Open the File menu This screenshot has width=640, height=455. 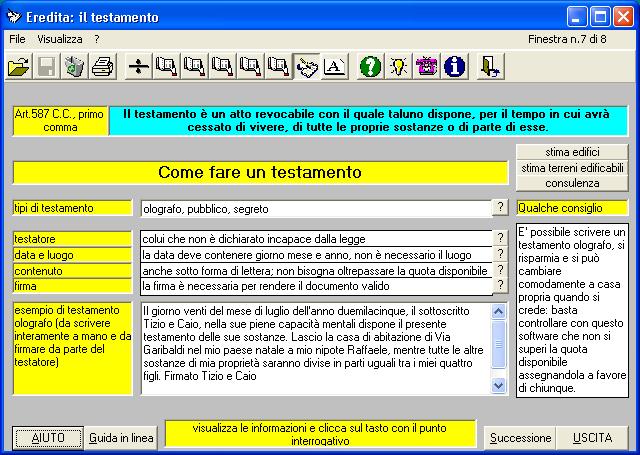click(16, 38)
